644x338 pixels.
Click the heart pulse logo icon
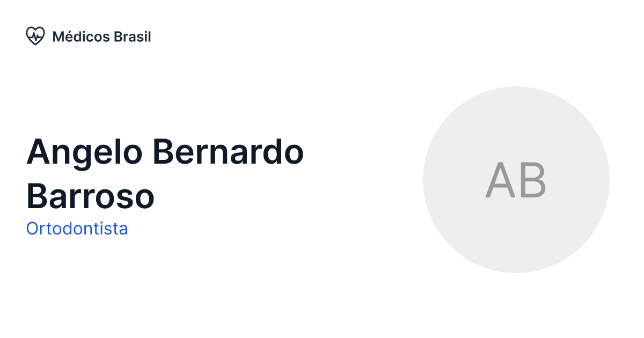pyautogui.click(x=35, y=36)
